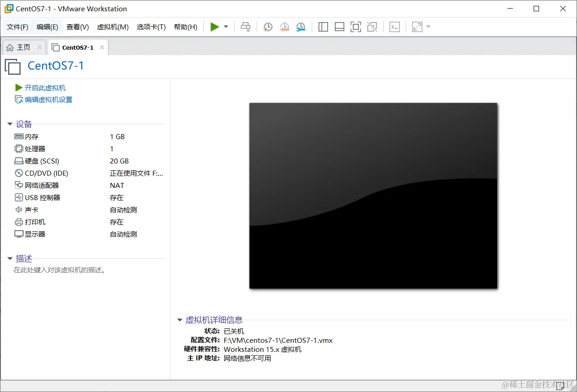
Task: Open the 编辑(E) menu
Action: (x=47, y=27)
